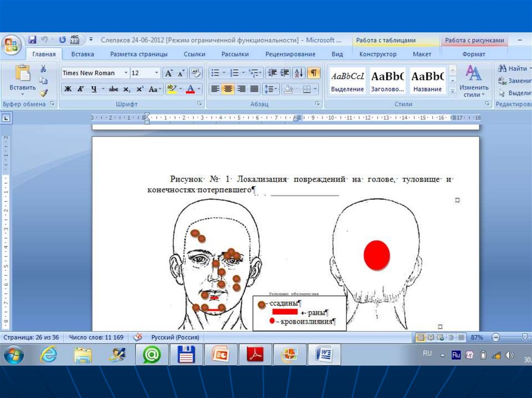Click the zoom out minus button
Screen dimensions: 532x398
point(496,337)
